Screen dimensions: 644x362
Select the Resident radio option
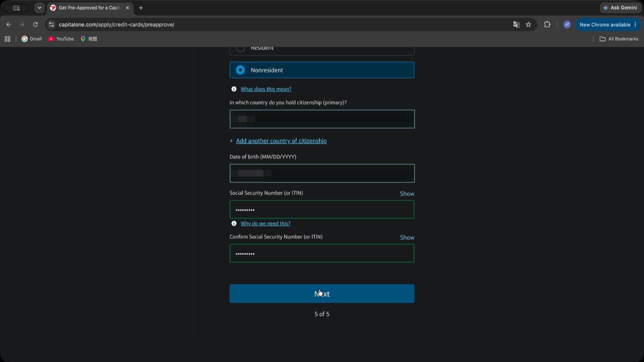pos(322,49)
